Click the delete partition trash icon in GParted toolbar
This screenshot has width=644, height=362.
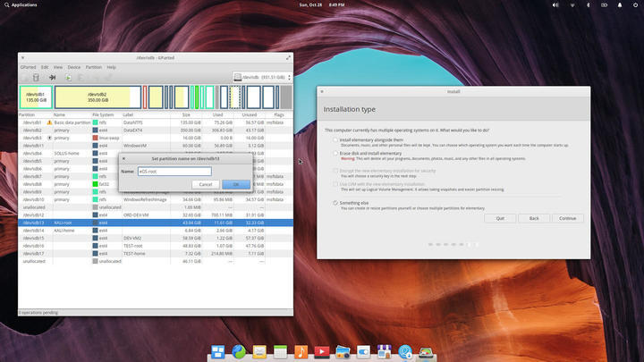[x=36, y=78]
